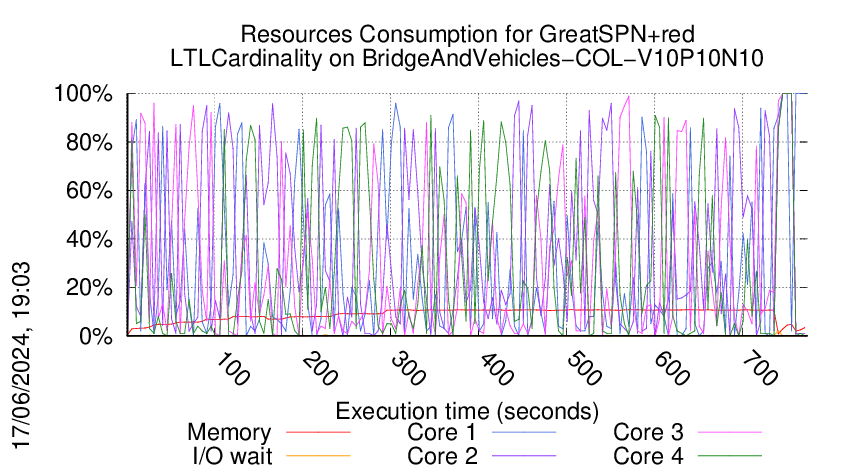Click the 200 x-axis tick label
The height and width of the screenshot is (475, 850).
(x=321, y=369)
